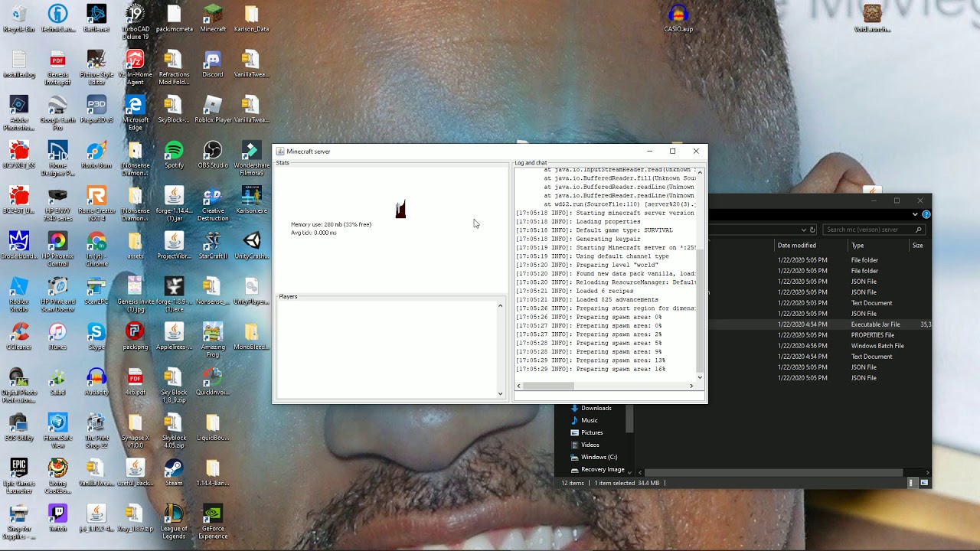Image resolution: width=980 pixels, height=551 pixels.
Task: Open the VoidLauncher desktop icon
Action: click(x=872, y=19)
